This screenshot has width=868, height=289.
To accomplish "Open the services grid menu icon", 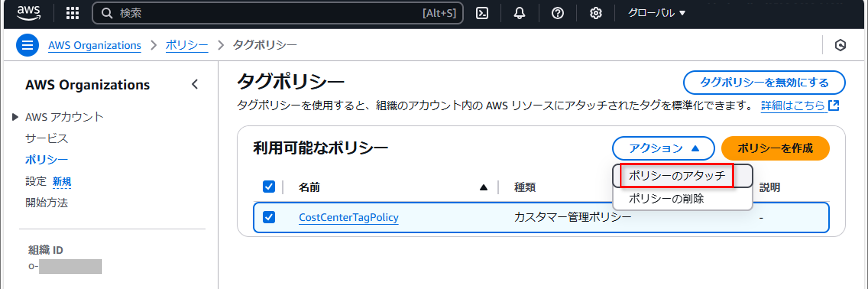I will (72, 13).
